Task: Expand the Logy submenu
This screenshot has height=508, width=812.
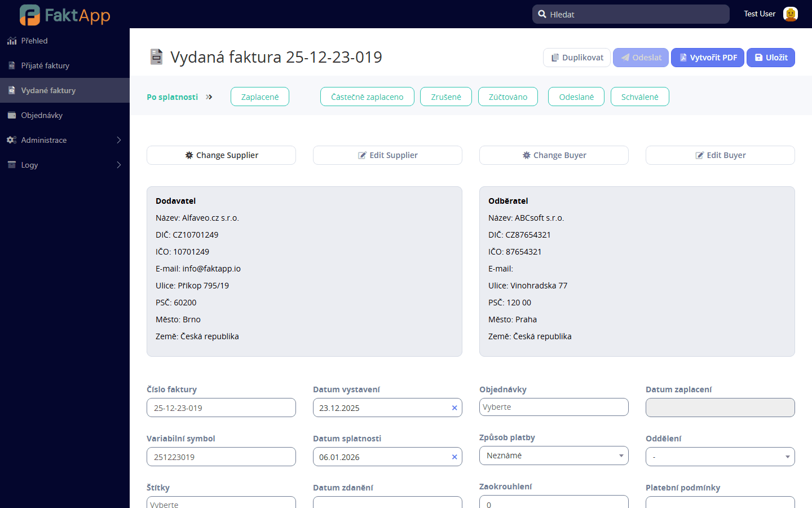Action: (119, 165)
